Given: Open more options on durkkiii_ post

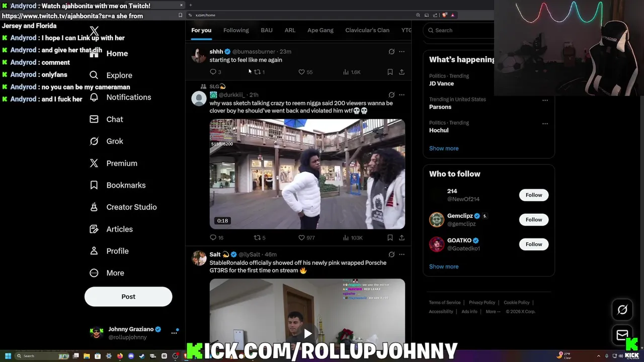Looking at the screenshot, I should [401, 95].
